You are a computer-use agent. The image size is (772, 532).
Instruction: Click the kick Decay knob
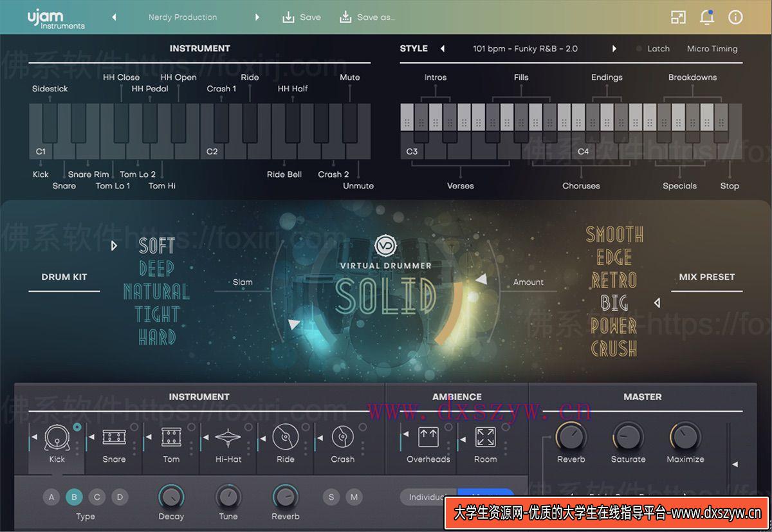click(x=170, y=497)
